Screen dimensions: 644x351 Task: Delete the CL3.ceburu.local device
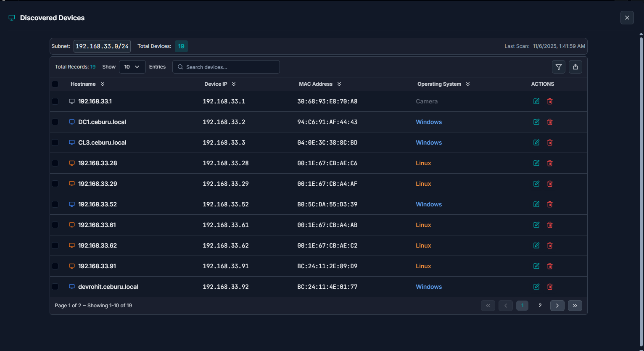550,143
